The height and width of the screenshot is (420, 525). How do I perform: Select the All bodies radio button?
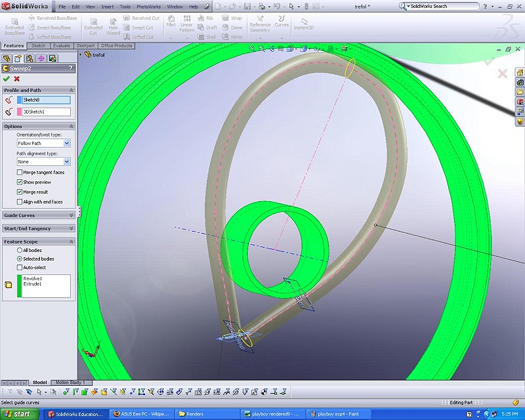(x=20, y=250)
